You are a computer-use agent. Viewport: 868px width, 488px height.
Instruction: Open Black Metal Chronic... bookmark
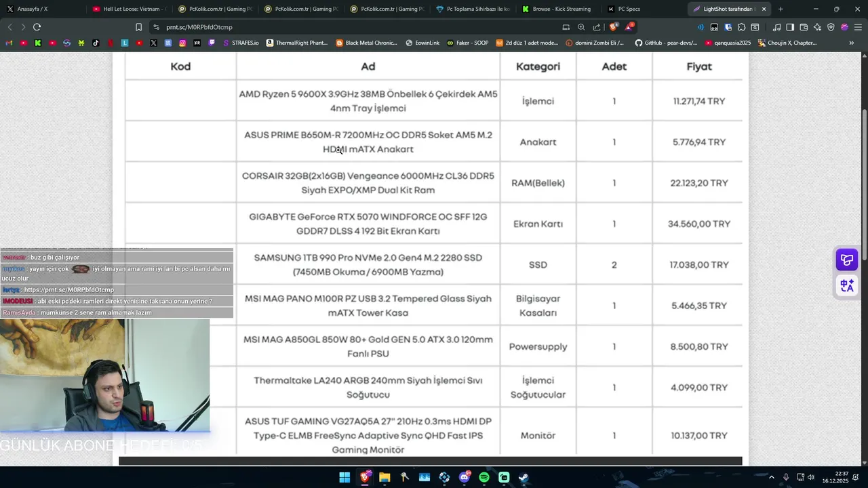coord(367,43)
